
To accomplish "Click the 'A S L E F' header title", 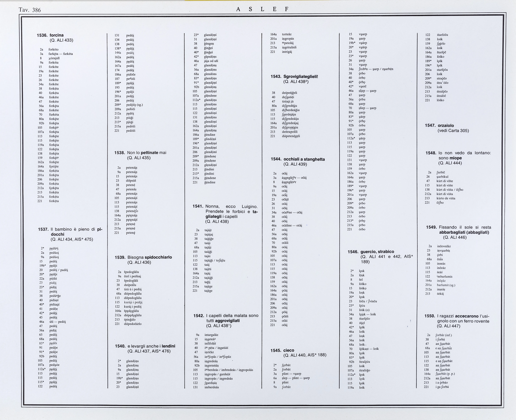I will point(262,9).
